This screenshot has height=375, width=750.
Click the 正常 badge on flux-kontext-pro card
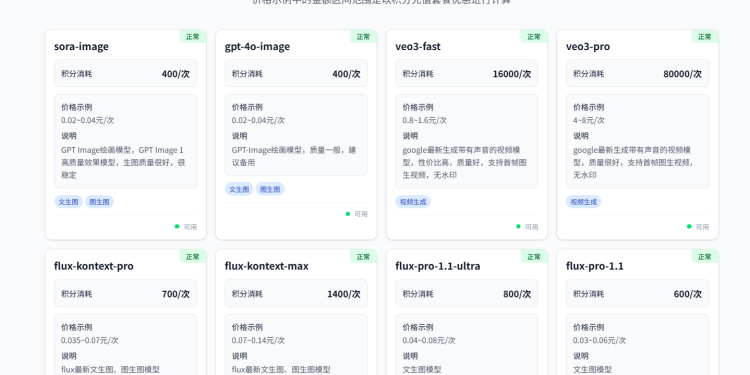(x=193, y=257)
